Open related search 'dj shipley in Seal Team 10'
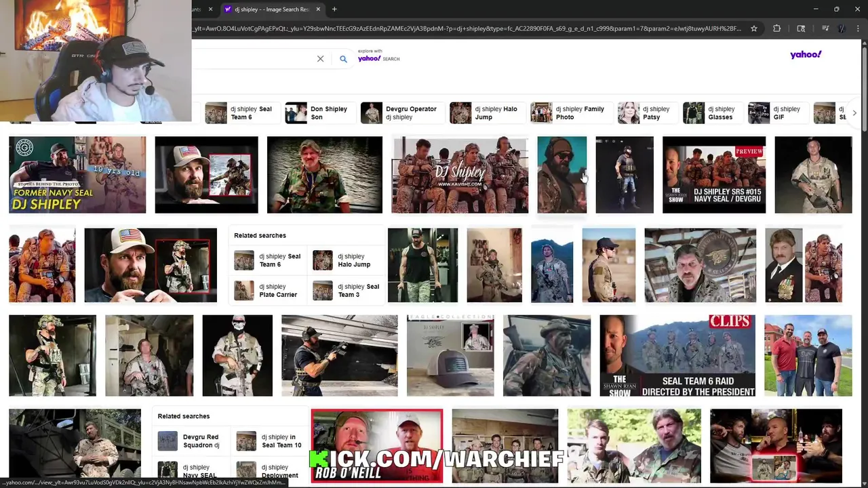This screenshot has height=488, width=868. pos(270,441)
